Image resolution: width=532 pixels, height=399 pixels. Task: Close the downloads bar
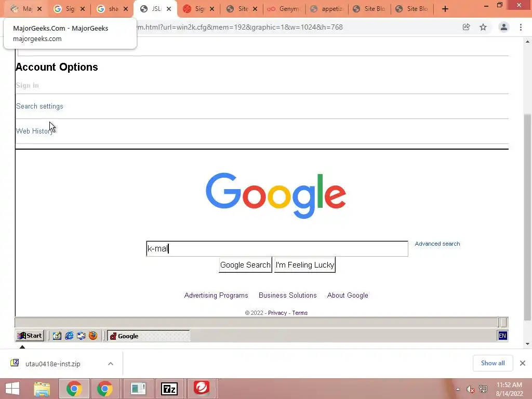click(x=523, y=363)
